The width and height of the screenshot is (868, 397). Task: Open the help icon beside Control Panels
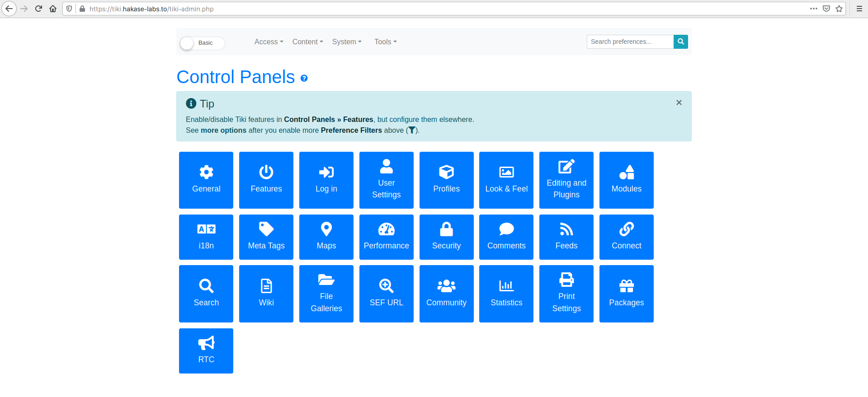pyautogui.click(x=304, y=78)
